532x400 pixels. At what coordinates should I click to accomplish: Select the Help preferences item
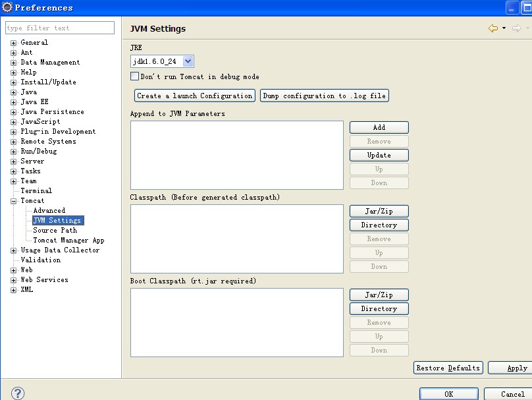(28, 72)
